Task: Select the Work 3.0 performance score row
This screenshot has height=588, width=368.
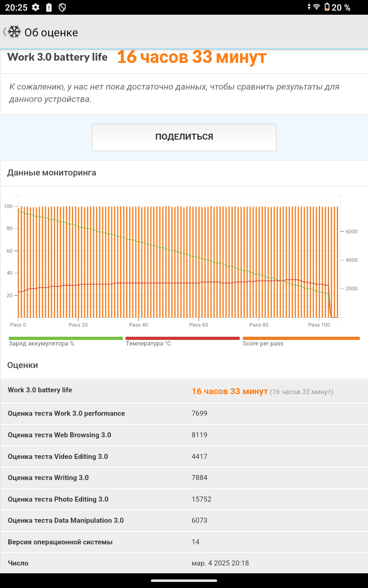Action: [x=184, y=413]
